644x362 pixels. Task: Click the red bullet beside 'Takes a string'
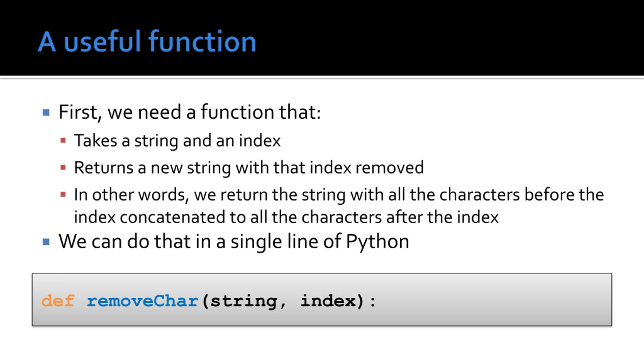[63, 140]
